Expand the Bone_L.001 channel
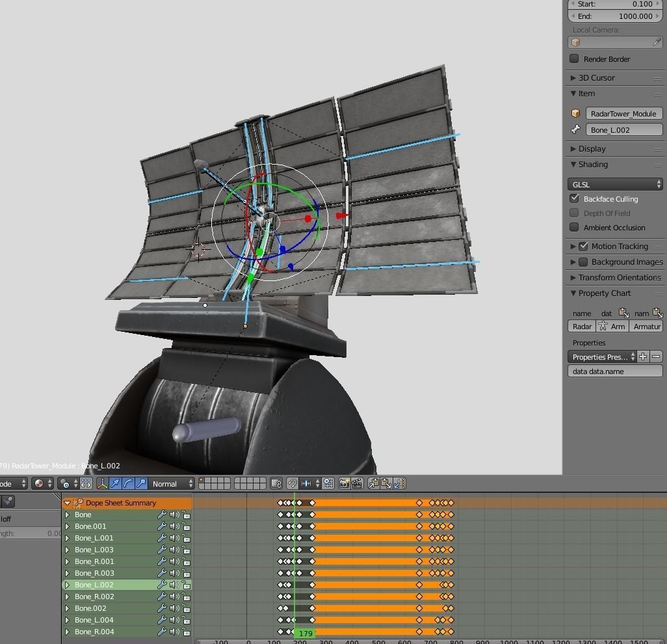Image resolution: width=667 pixels, height=644 pixels. point(67,538)
